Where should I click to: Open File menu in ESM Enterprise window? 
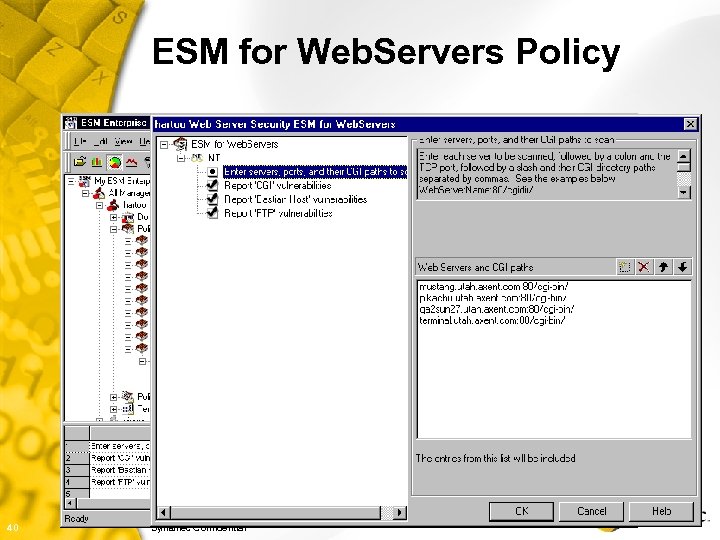click(x=80, y=141)
